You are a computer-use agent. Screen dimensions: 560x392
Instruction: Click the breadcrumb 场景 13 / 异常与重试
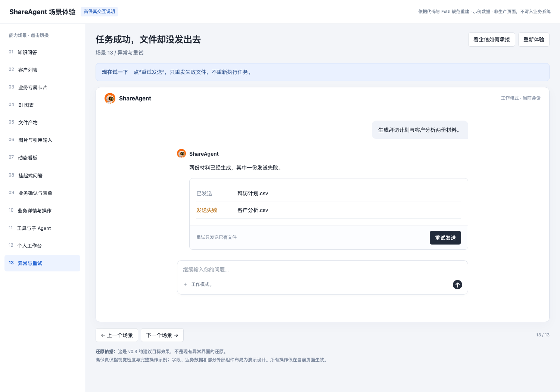click(x=119, y=53)
